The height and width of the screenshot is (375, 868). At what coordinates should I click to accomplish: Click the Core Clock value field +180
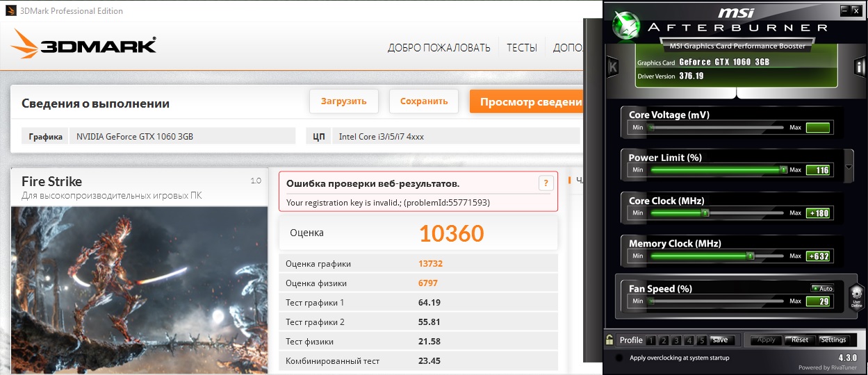818,213
